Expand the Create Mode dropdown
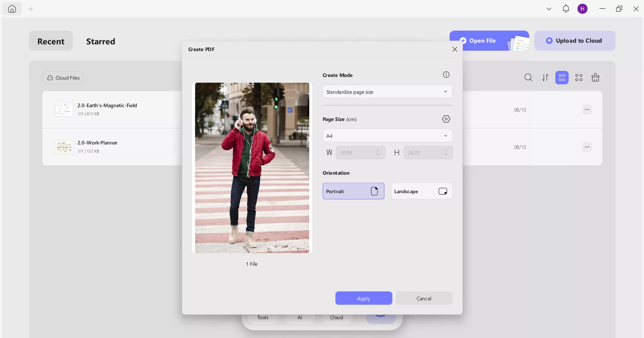The width and height of the screenshot is (644, 338). (387, 92)
